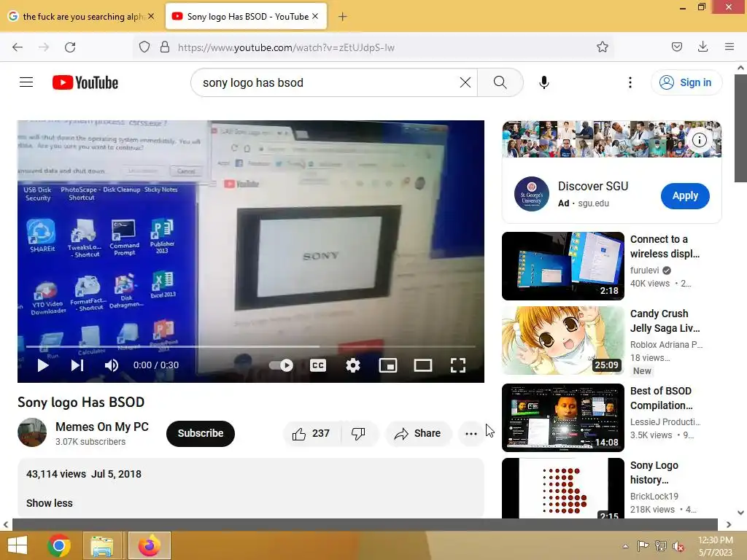Dislike this video
The image size is (747, 560).
pos(359,433)
